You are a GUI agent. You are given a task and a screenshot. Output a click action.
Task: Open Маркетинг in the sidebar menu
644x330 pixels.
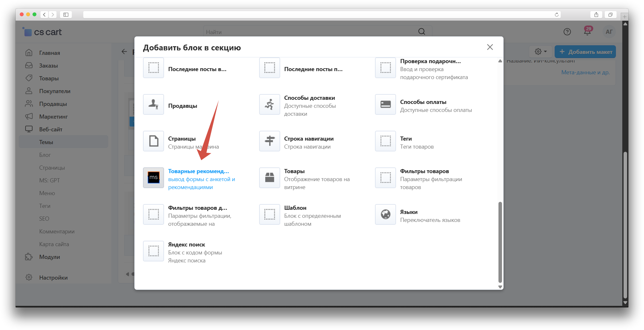(53, 117)
